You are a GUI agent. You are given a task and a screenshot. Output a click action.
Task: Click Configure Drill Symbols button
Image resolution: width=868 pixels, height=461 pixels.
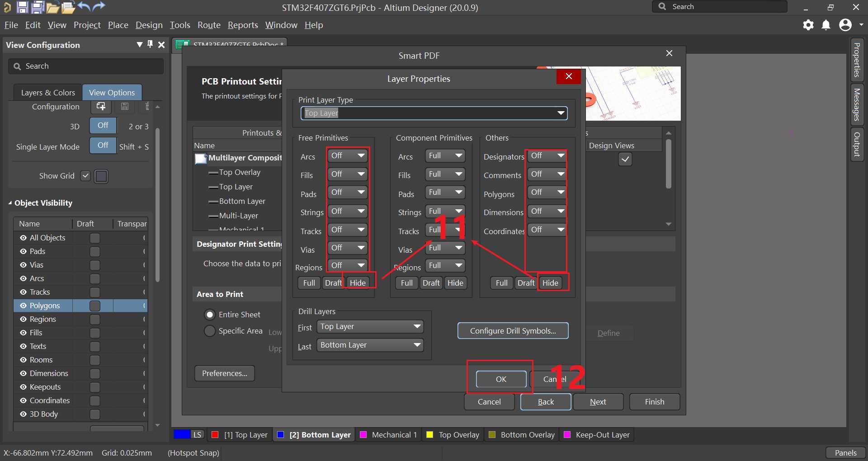[513, 331]
